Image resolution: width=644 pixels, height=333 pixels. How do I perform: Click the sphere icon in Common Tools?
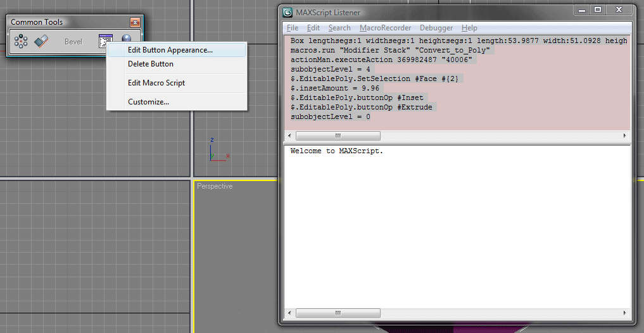[x=127, y=38]
